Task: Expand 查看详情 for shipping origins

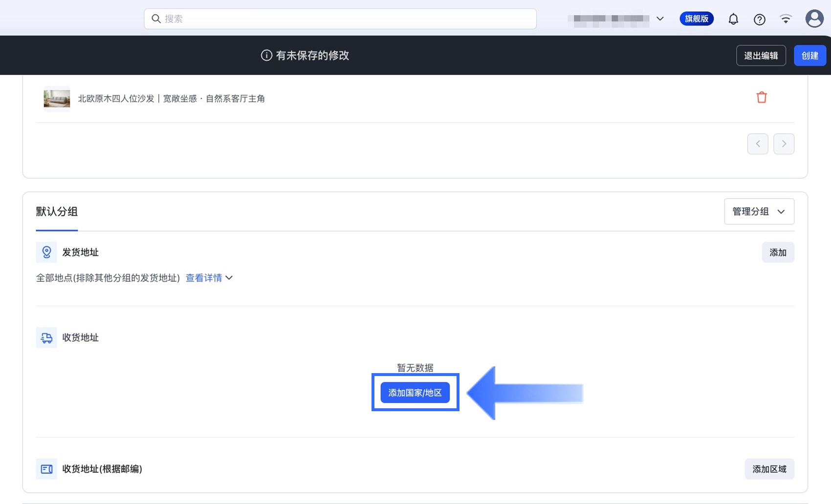Action: [209, 278]
